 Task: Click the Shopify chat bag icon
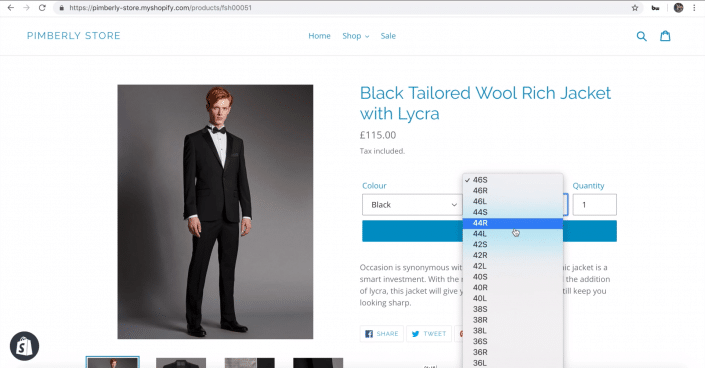[25, 346]
